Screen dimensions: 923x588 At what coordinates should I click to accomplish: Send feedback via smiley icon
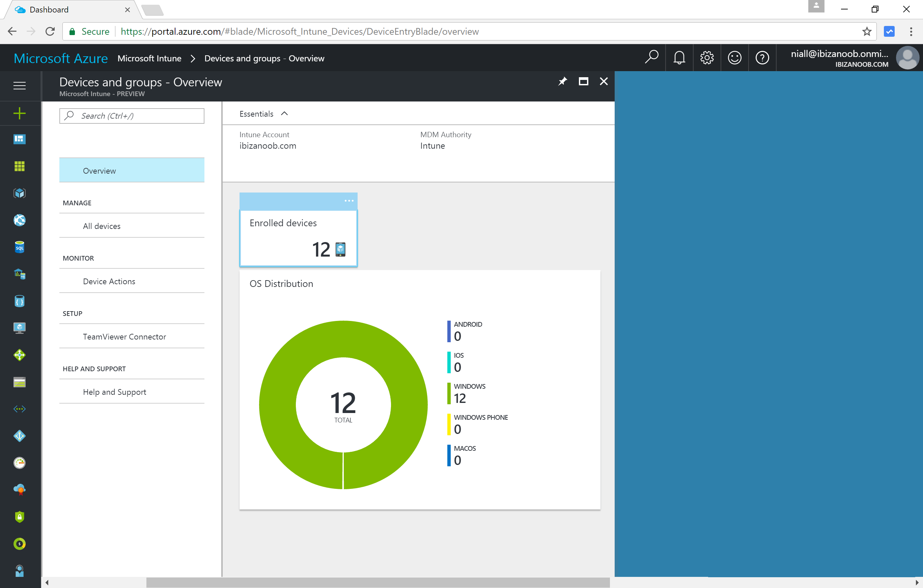(x=734, y=57)
